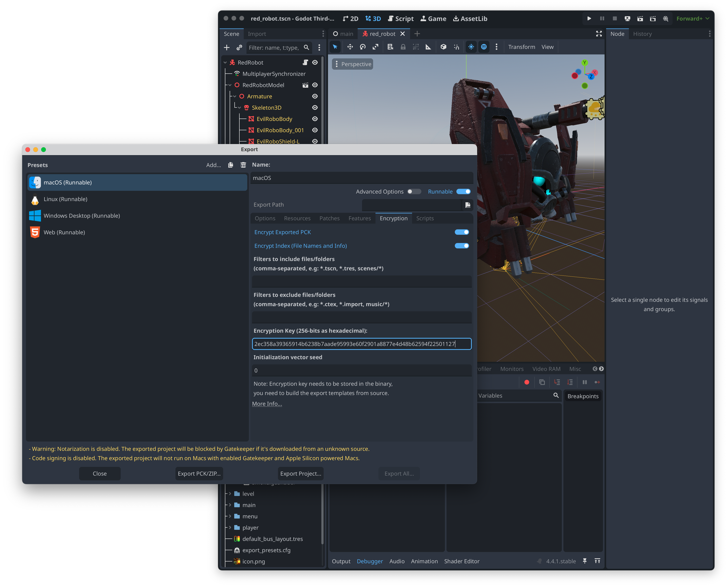Hide the RedRobot node visibility eye
This screenshot has width=728, height=587.
315,63
